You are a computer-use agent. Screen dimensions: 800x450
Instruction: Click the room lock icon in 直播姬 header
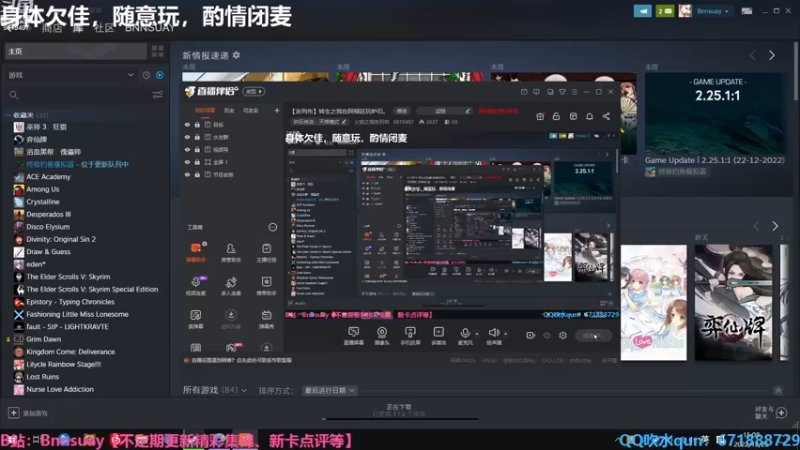coord(556,116)
